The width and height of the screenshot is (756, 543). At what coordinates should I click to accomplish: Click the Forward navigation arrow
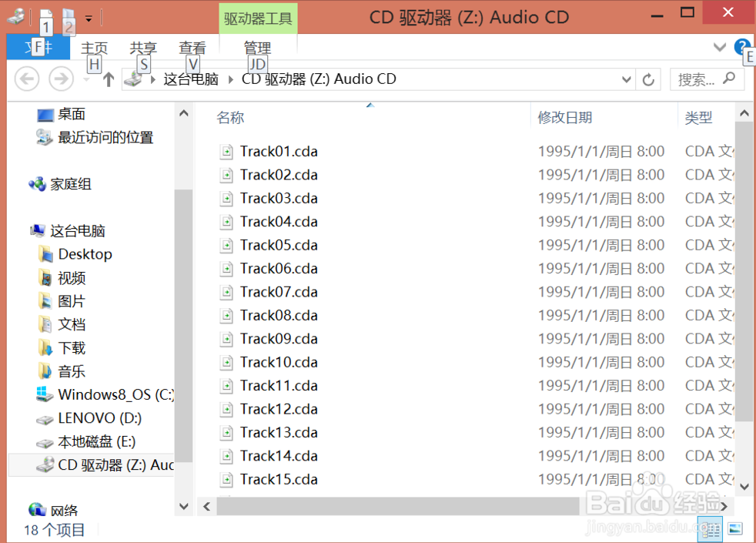62,79
